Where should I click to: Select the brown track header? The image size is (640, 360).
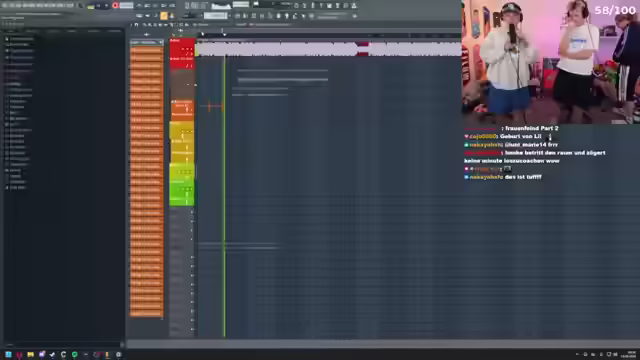pos(182,84)
